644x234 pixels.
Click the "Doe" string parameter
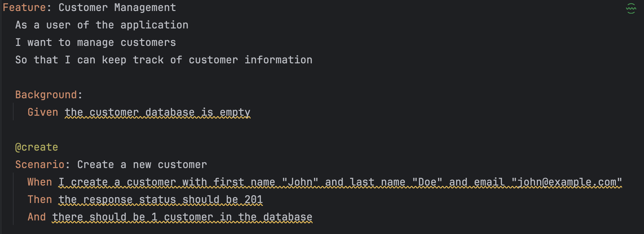[427, 182]
